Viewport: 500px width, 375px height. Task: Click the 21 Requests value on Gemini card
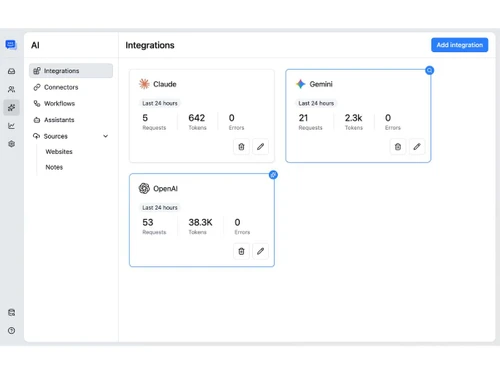(x=303, y=118)
